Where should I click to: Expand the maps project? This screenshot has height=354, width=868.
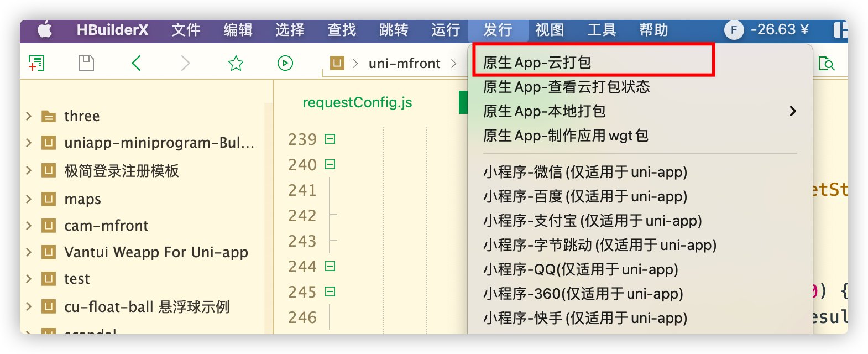pyautogui.click(x=29, y=199)
